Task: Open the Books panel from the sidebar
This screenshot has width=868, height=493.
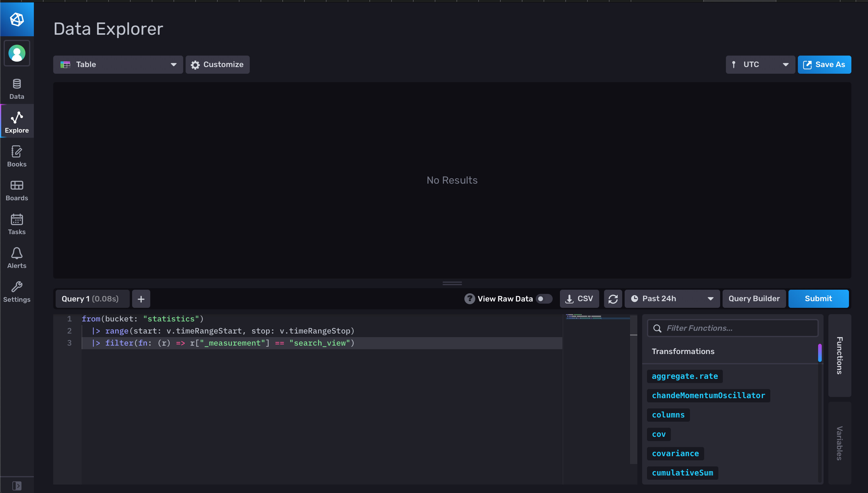Action: coord(17,156)
